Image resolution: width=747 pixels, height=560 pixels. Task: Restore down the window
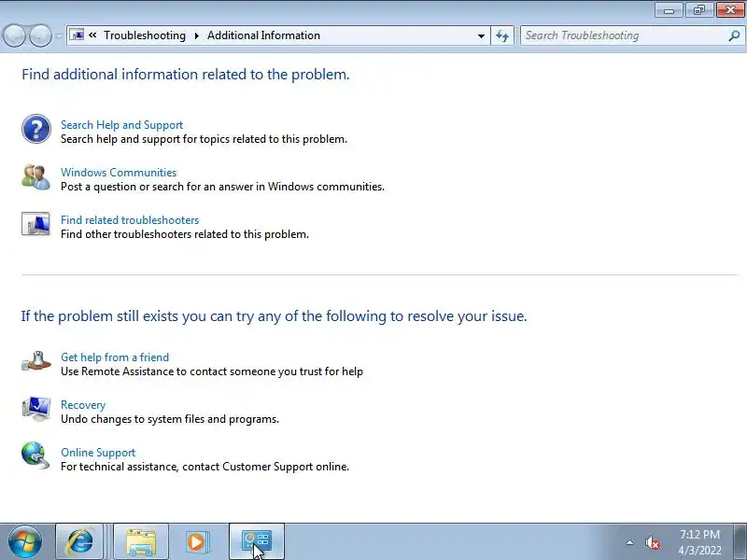click(x=698, y=10)
